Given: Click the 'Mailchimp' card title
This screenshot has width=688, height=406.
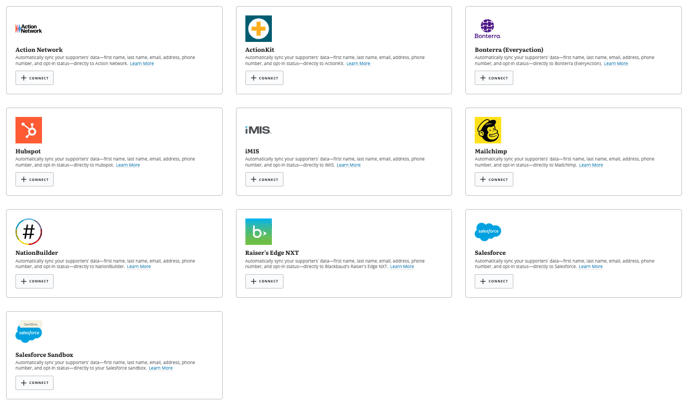Looking at the screenshot, I should [x=491, y=151].
